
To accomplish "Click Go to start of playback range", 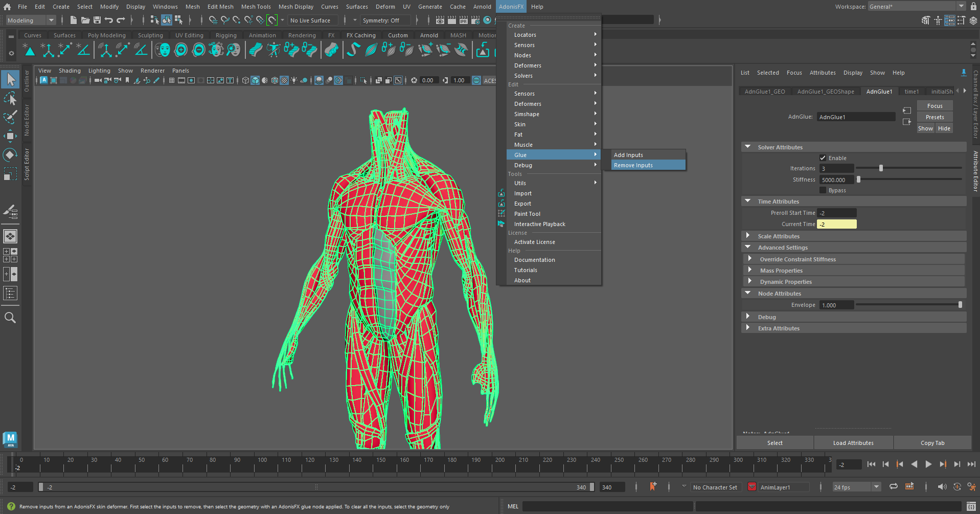I will [871, 464].
